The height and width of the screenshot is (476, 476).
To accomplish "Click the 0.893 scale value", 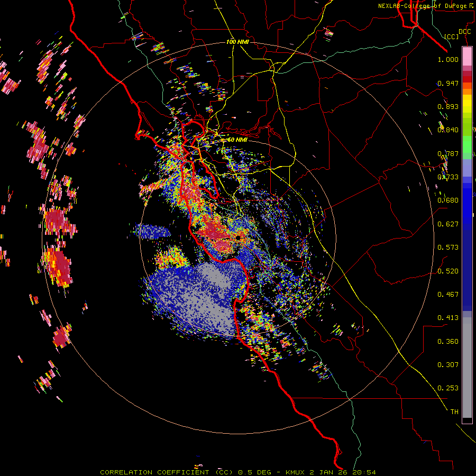I will 448,106.
